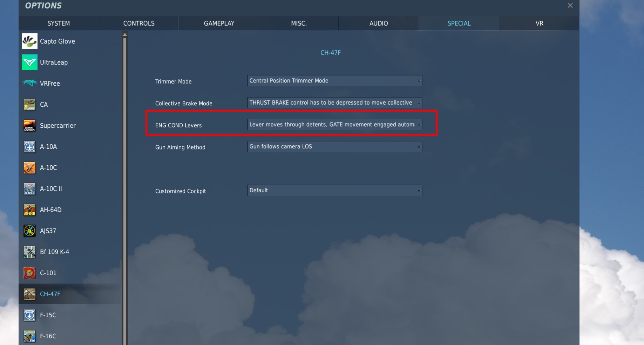Click the Gun Aiming Method label
This screenshot has width=644, height=345.
[180, 147]
